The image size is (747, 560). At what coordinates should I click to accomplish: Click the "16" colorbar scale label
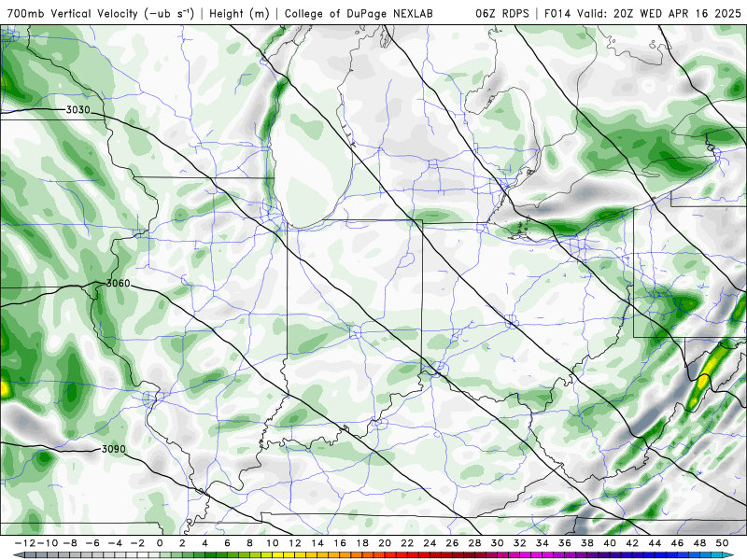(340, 543)
